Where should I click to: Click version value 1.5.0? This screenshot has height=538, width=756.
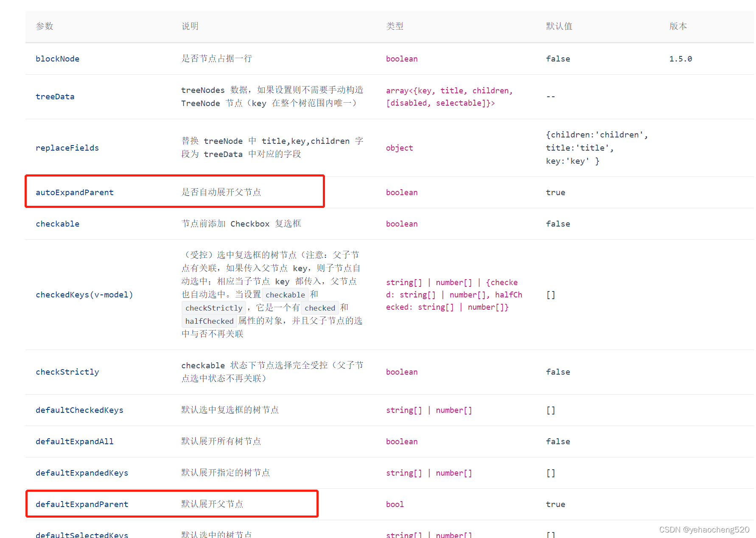(680, 59)
